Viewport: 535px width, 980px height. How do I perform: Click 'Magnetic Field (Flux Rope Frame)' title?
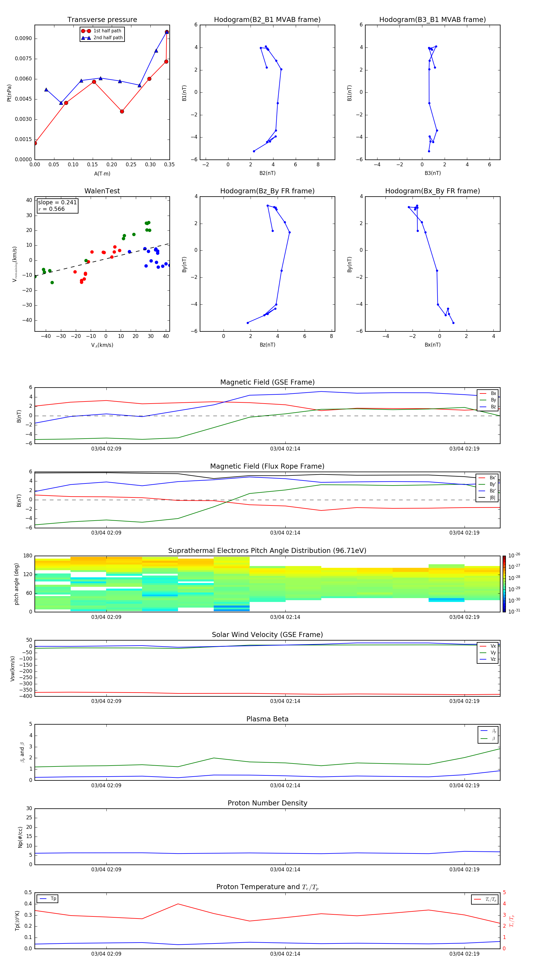click(267, 467)
